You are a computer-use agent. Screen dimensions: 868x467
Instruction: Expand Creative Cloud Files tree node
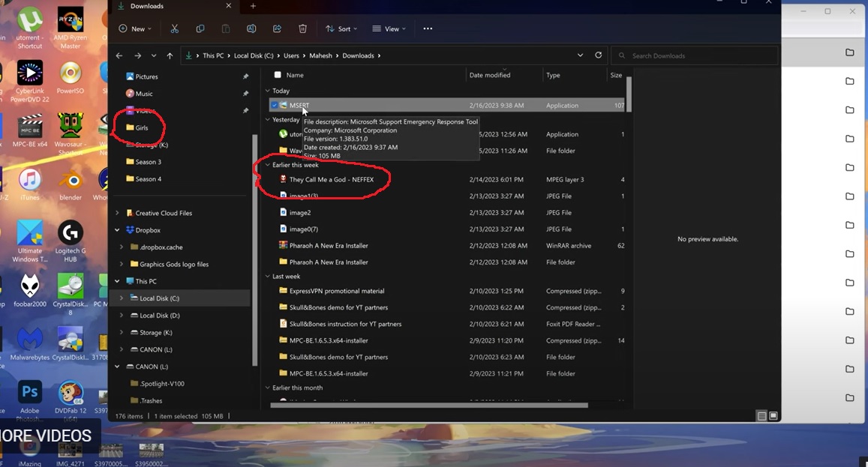click(x=117, y=213)
